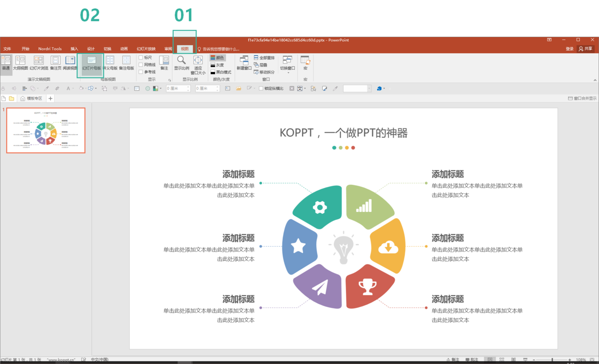The width and height of the screenshot is (599, 364).
Task: Click the green circle shape tool
Action: [147, 88]
